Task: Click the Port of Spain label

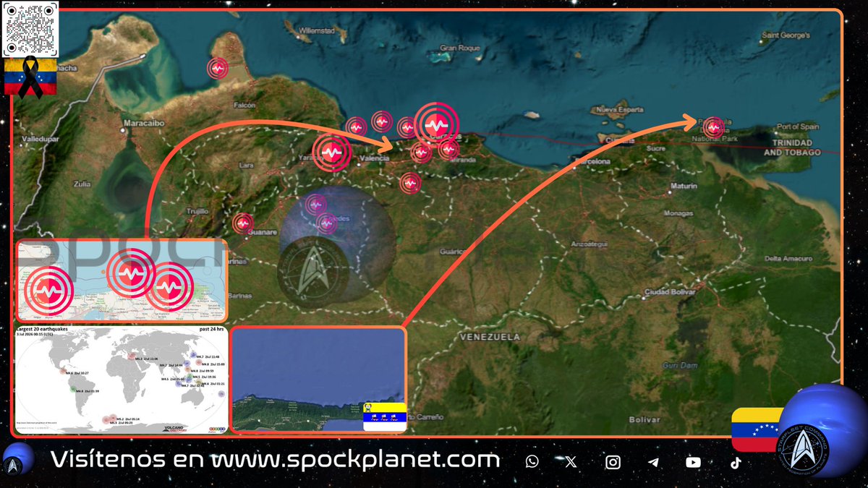Action: point(797,127)
